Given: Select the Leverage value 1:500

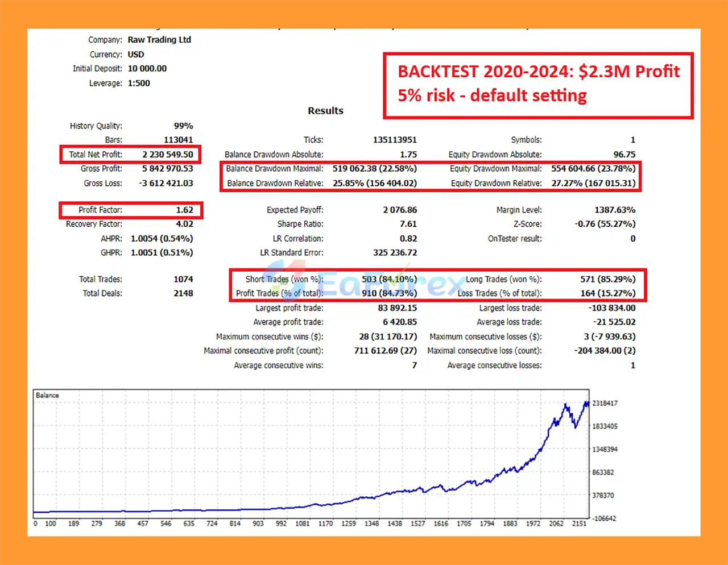Looking at the screenshot, I should point(139,83).
